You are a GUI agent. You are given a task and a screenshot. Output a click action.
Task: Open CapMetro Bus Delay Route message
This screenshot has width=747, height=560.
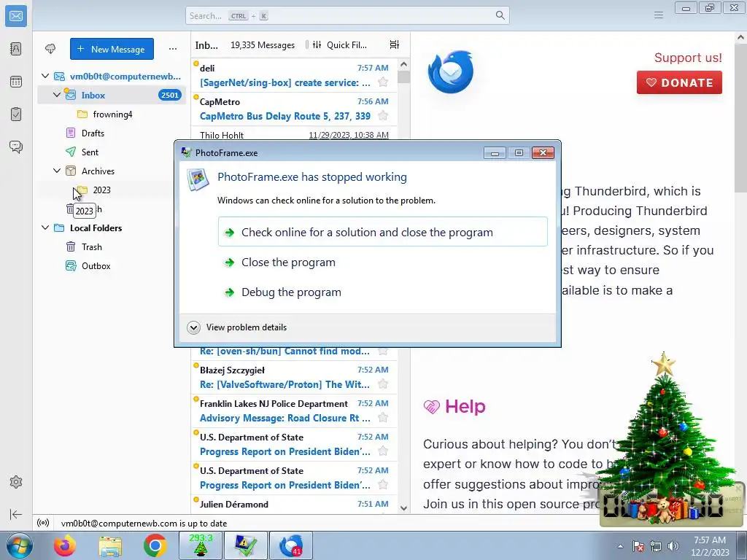coord(295,109)
